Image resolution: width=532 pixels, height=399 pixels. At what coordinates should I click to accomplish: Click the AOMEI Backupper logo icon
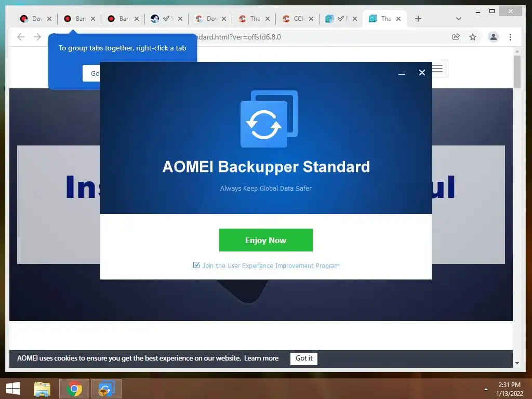pos(269,119)
